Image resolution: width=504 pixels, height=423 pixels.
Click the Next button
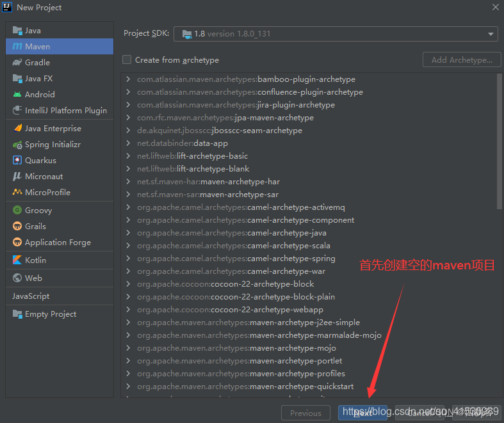(362, 413)
